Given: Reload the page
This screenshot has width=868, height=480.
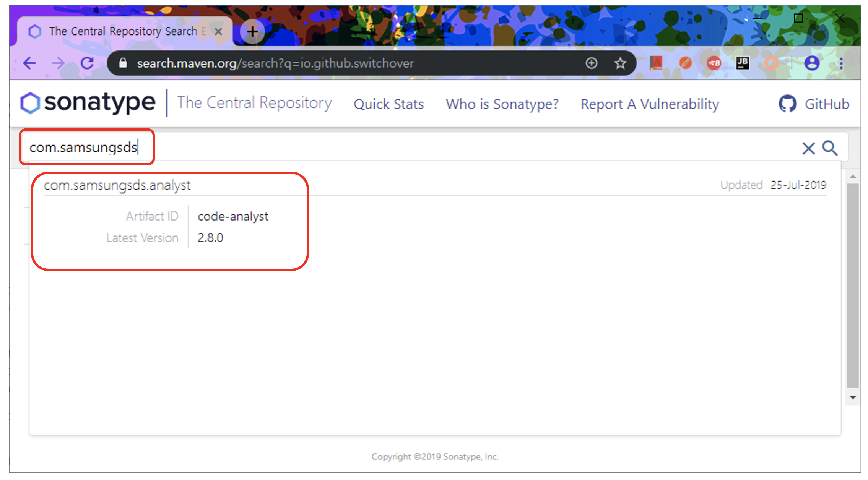Looking at the screenshot, I should point(87,63).
